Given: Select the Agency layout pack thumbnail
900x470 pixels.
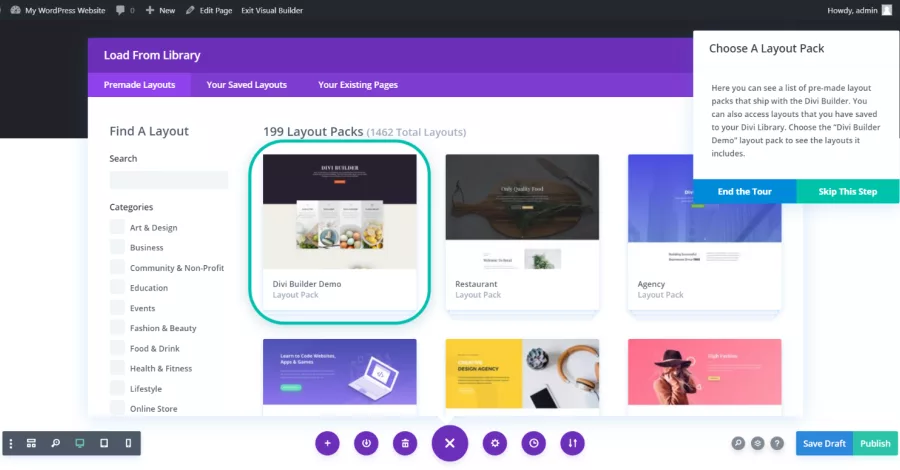Looking at the screenshot, I should (704, 211).
